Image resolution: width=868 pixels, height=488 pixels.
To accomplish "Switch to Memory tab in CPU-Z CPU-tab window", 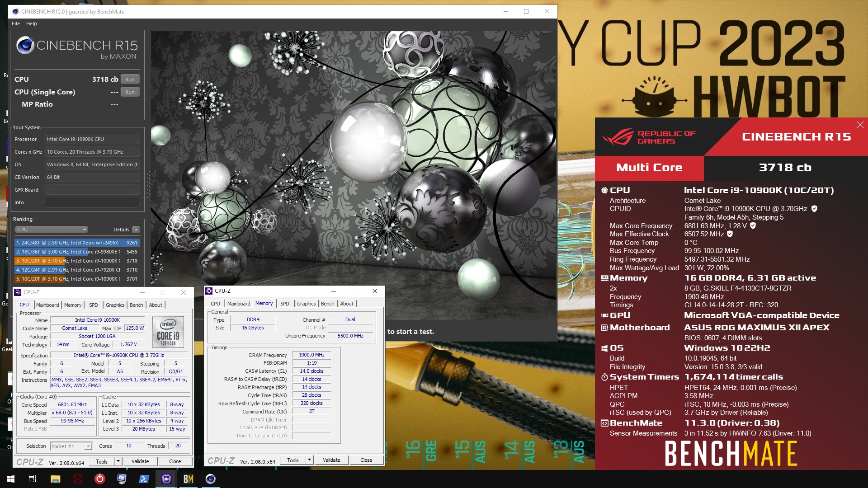I will coord(73,305).
